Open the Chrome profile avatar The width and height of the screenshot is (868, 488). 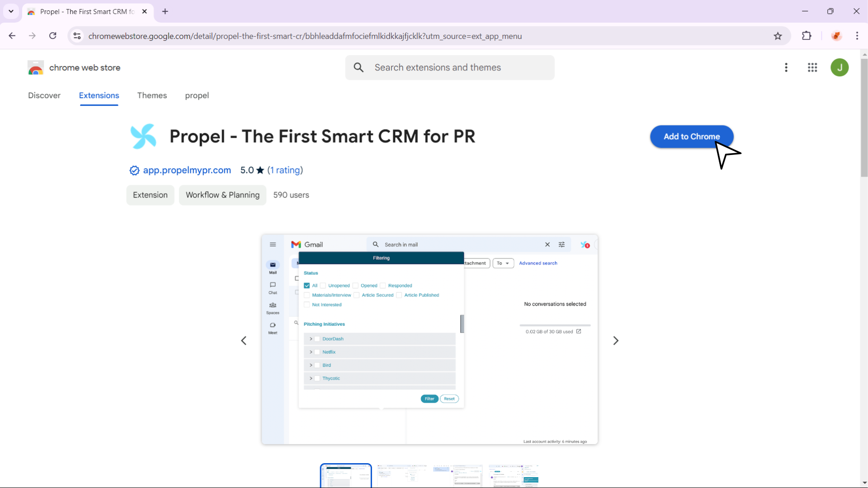836,36
